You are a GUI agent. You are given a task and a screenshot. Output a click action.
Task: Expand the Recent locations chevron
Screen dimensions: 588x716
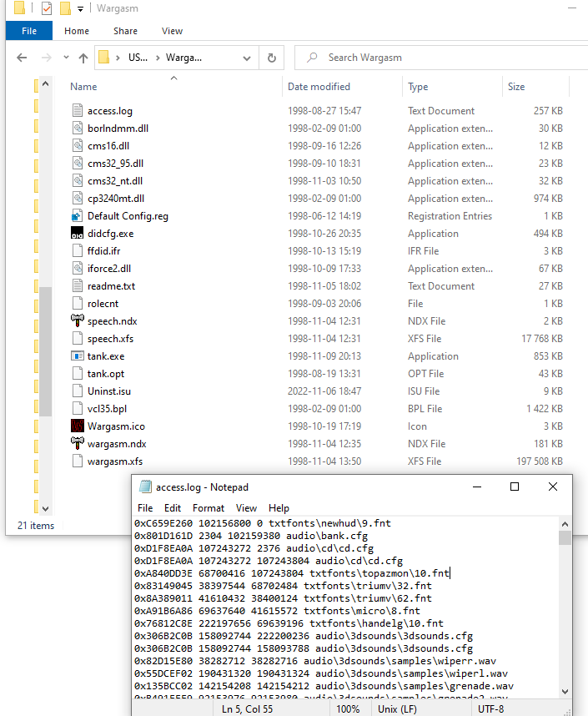point(64,58)
